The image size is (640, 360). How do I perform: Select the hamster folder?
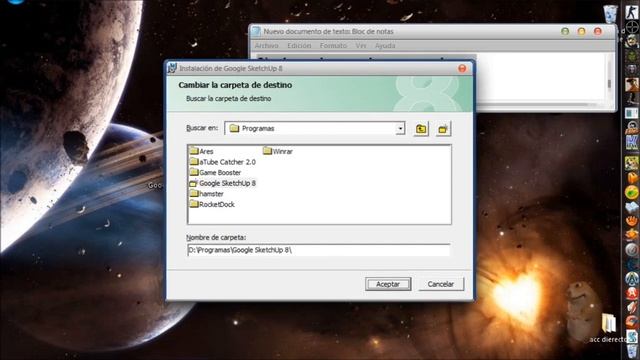(x=207, y=193)
